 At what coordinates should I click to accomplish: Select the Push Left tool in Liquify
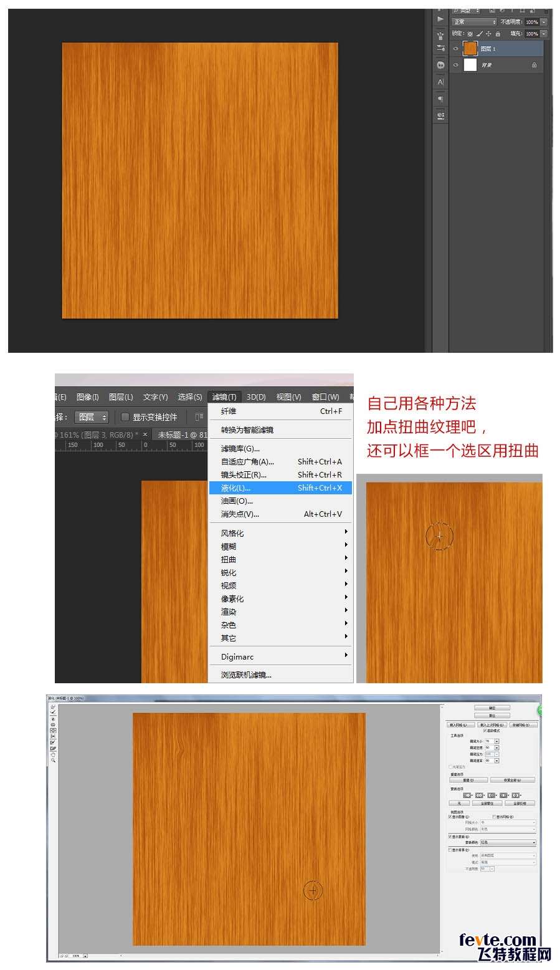tap(53, 736)
